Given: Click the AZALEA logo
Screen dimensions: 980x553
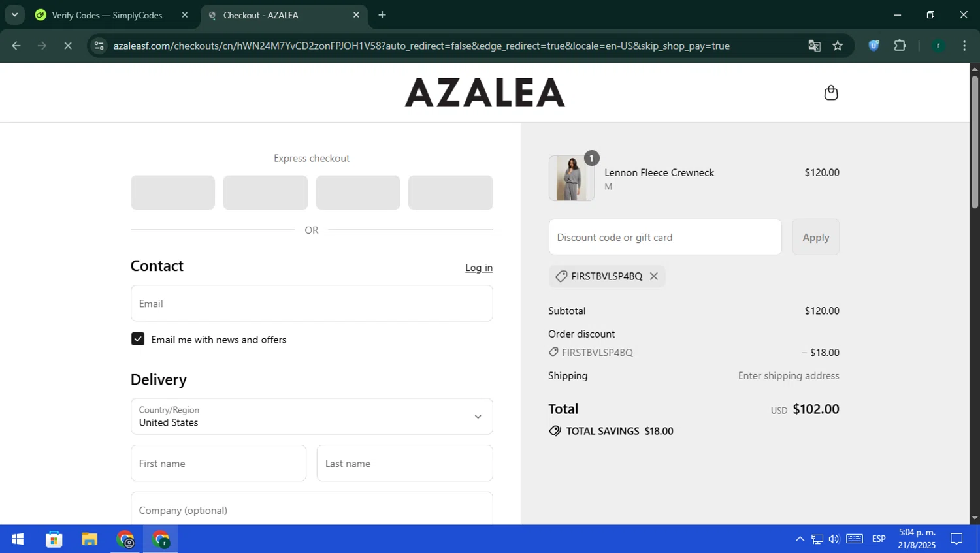Looking at the screenshot, I should coord(485,92).
